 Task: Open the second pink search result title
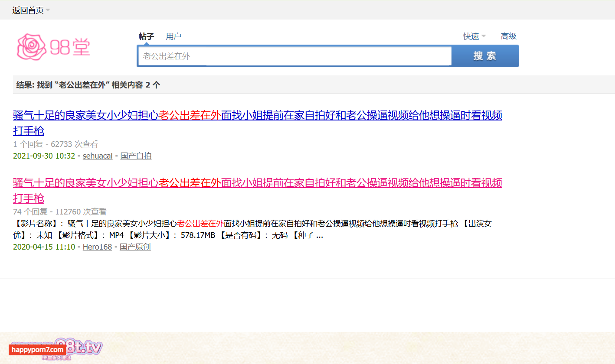(x=257, y=183)
